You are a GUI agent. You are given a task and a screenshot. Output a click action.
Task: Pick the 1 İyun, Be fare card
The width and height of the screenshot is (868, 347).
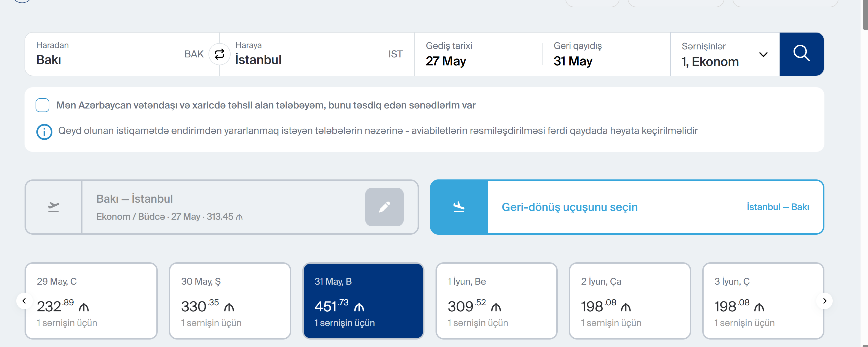496,300
